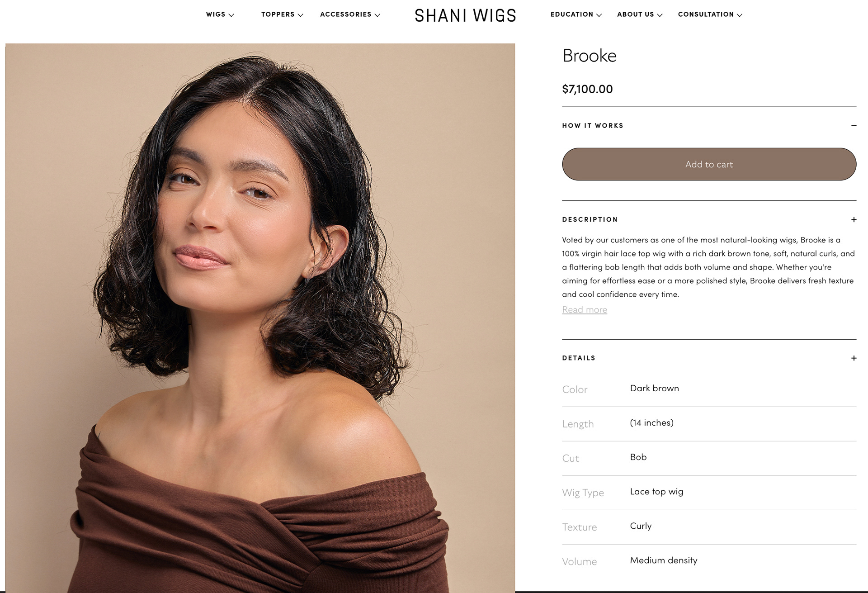Open the Education menu item
This screenshot has height=593, width=868.
[576, 14]
